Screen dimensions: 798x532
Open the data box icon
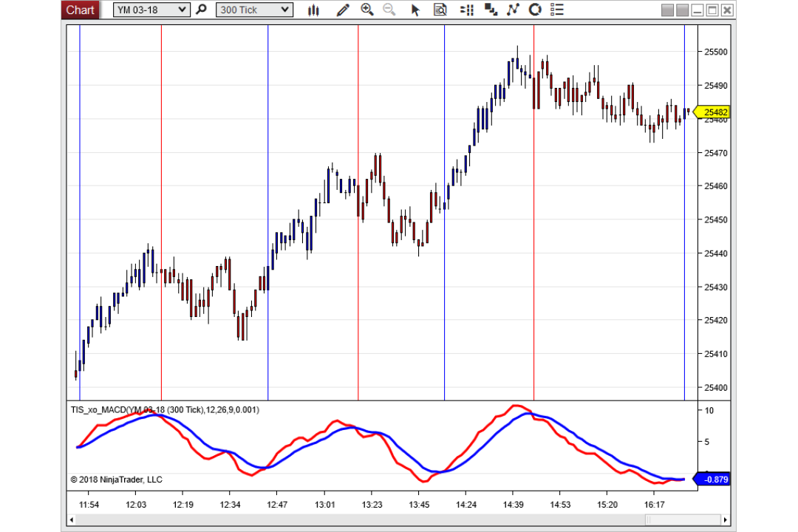[x=440, y=10]
